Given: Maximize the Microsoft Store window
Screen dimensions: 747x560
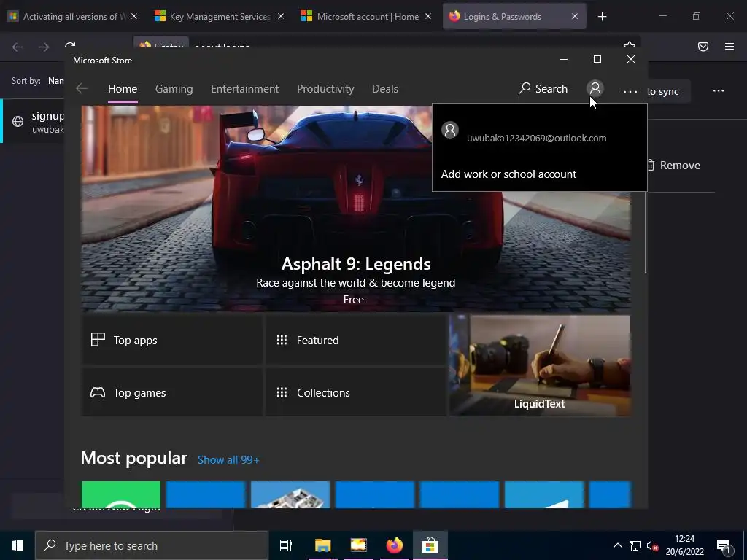Looking at the screenshot, I should point(597,59).
